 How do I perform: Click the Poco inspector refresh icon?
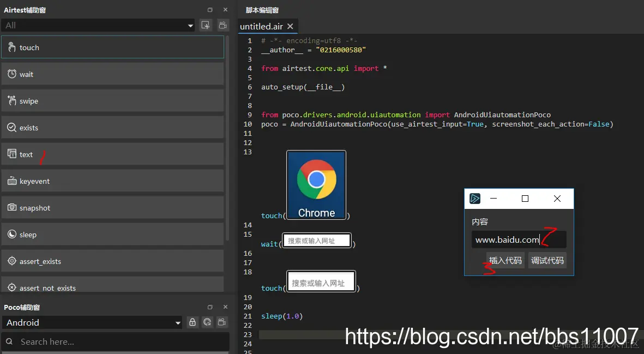click(207, 322)
